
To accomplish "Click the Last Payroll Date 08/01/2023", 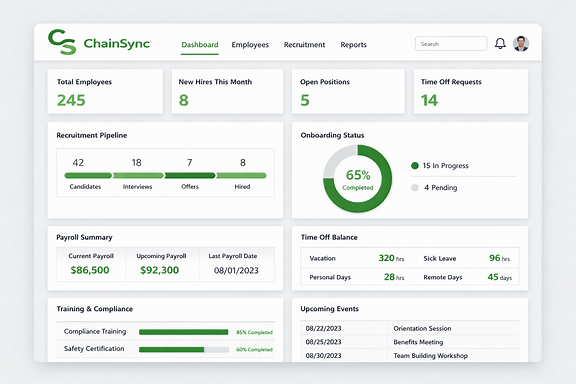I will click(236, 271).
